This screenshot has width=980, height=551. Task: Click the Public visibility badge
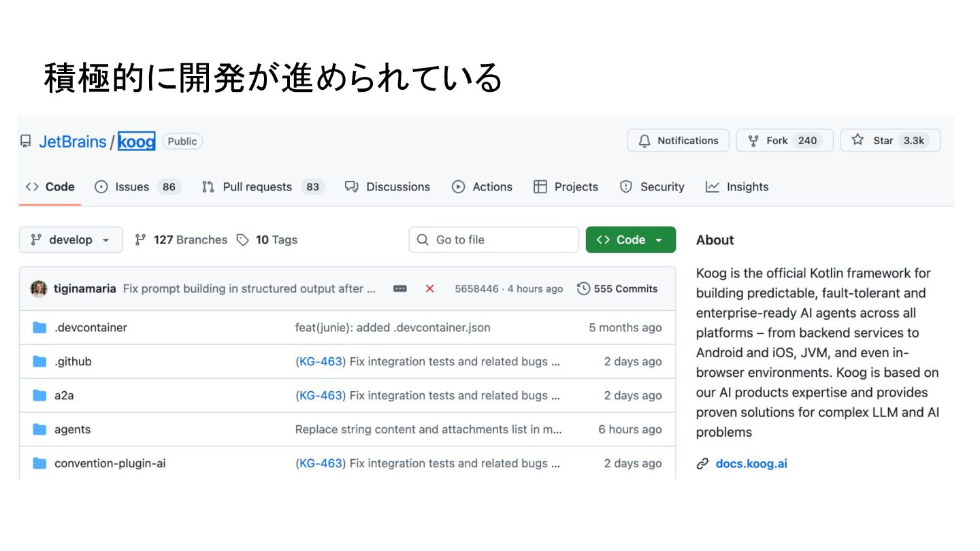182,141
